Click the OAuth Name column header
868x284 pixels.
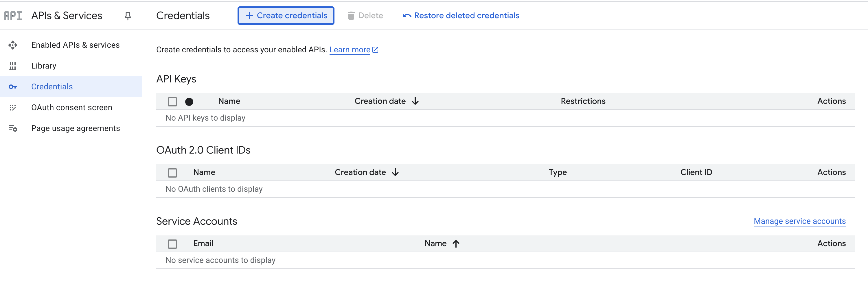[x=204, y=172]
